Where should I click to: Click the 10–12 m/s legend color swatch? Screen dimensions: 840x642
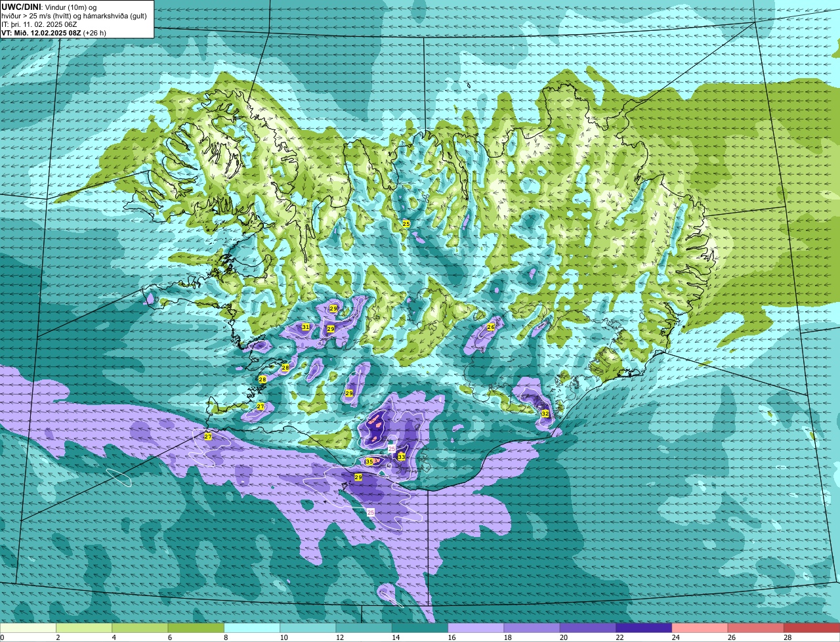(x=308, y=628)
